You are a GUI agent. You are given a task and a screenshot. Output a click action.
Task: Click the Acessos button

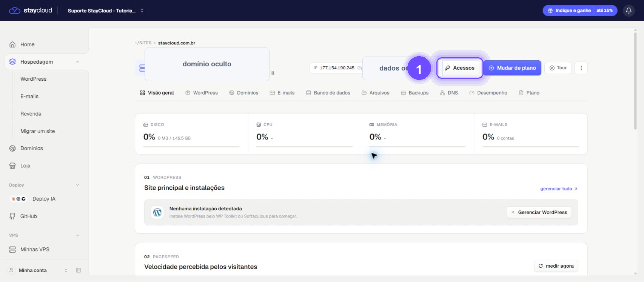coord(459,68)
